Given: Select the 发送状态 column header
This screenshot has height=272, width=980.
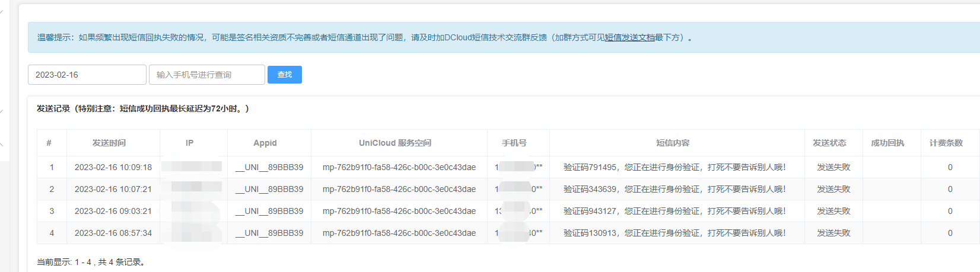Looking at the screenshot, I should [x=829, y=143].
